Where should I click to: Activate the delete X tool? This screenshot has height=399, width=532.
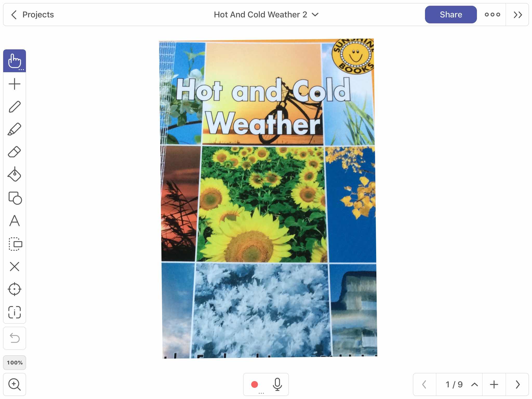click(x=15, y=267)
